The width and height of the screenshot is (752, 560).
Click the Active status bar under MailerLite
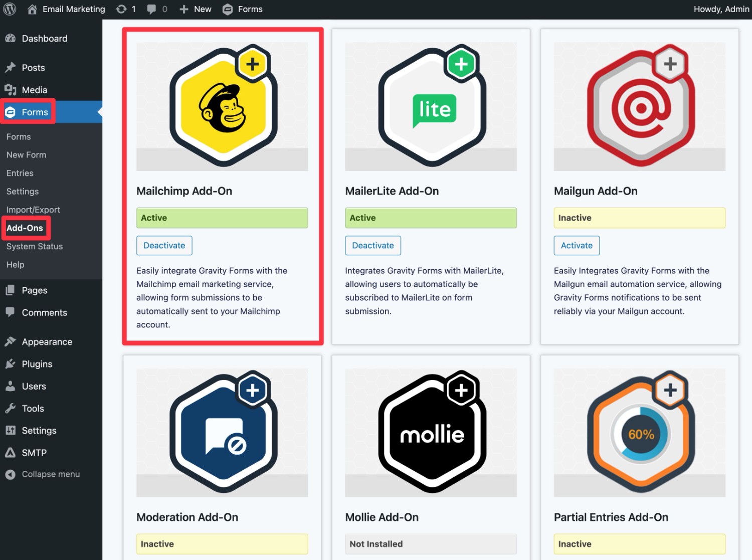point(431,218)
